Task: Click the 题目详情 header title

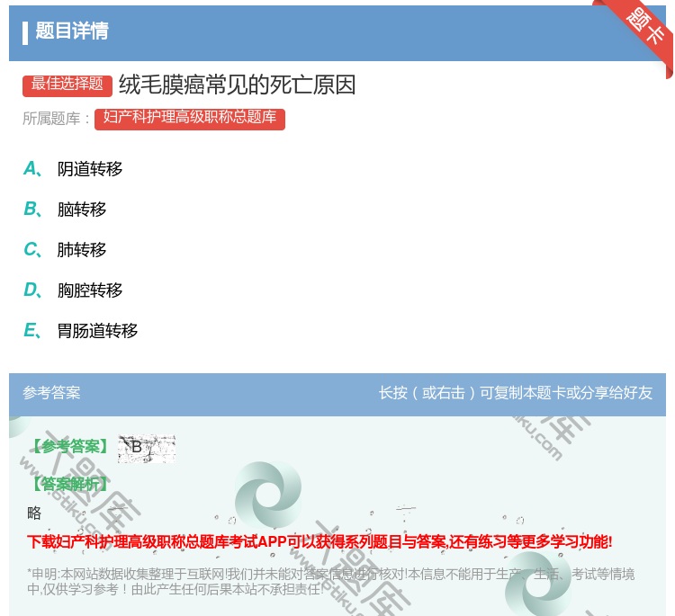Action: pyautogui.click(x=72, y=31)
